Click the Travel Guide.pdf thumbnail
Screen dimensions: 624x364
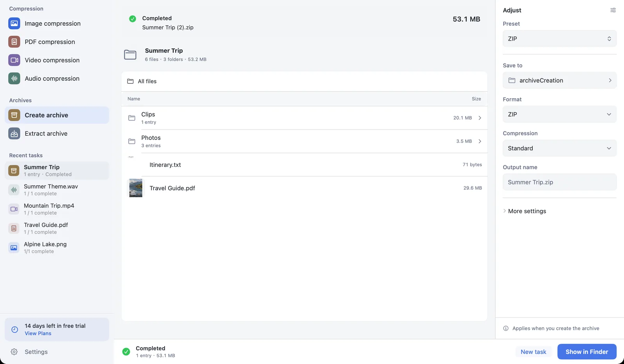point(136,188)
